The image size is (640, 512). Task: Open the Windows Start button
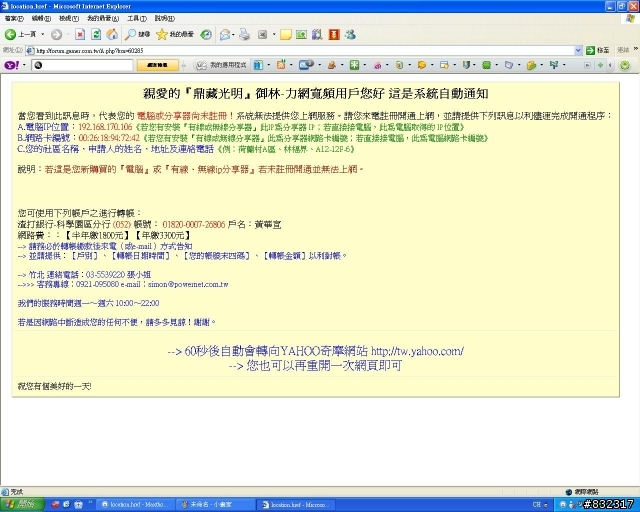[x=22, y=505]
